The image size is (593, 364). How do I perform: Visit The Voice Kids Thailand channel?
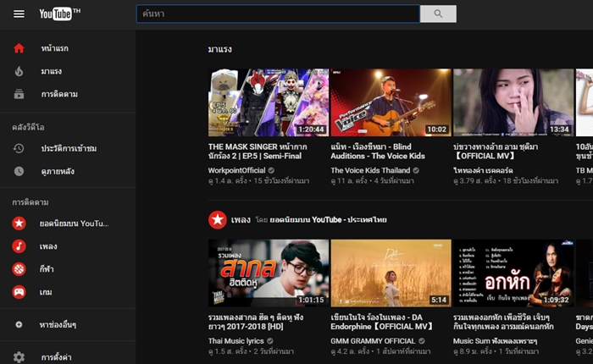click(371, 170)
